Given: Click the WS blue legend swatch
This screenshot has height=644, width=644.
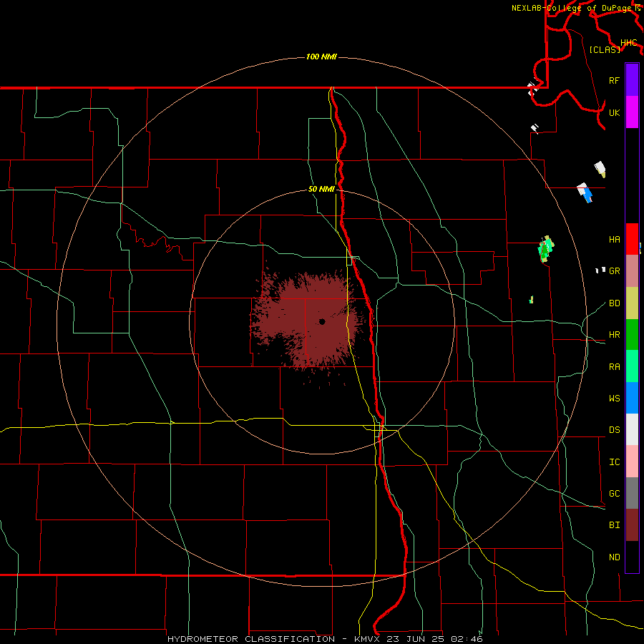Looking at the screenshot, I should point(632,398).
